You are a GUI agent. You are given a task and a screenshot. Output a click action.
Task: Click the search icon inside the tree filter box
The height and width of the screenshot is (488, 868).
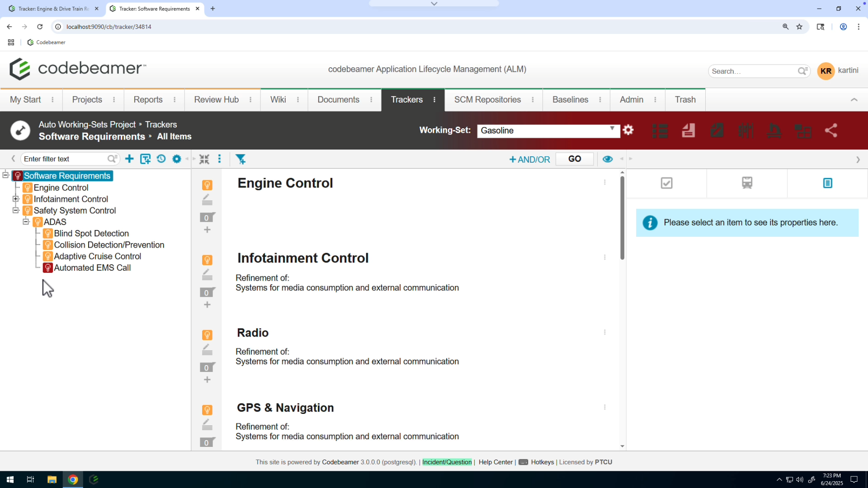click(112, 159)
